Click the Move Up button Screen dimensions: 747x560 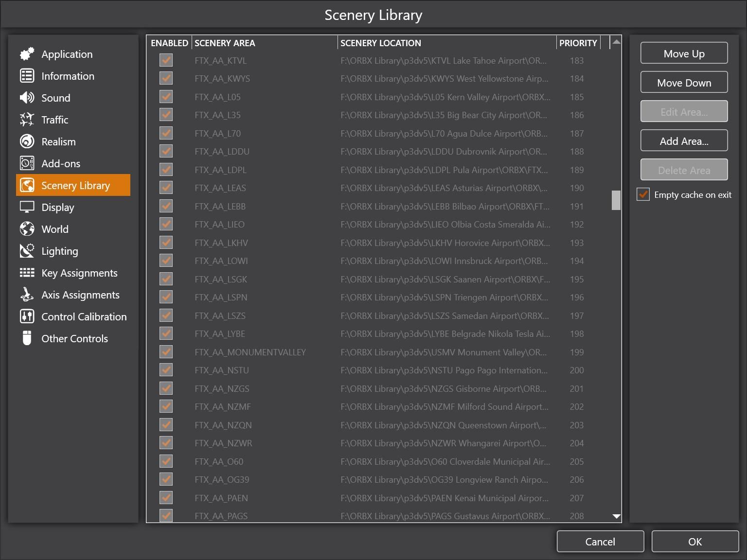[x=684, y=53]
